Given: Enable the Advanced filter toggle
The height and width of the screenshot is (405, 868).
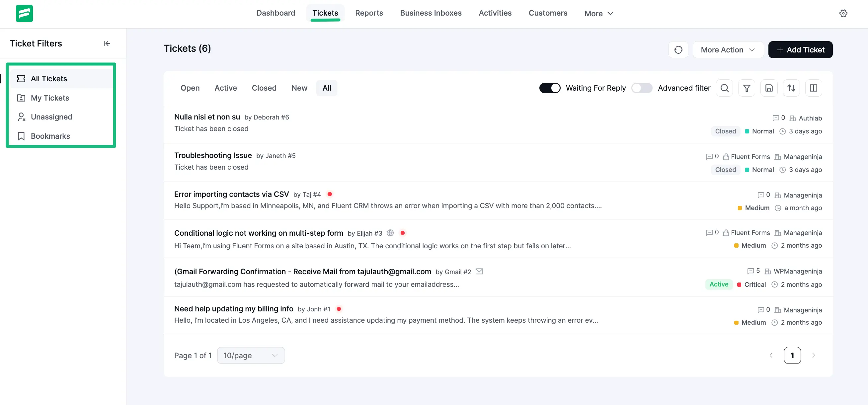Looking at the screenshot, I should [x=642, y=88].
